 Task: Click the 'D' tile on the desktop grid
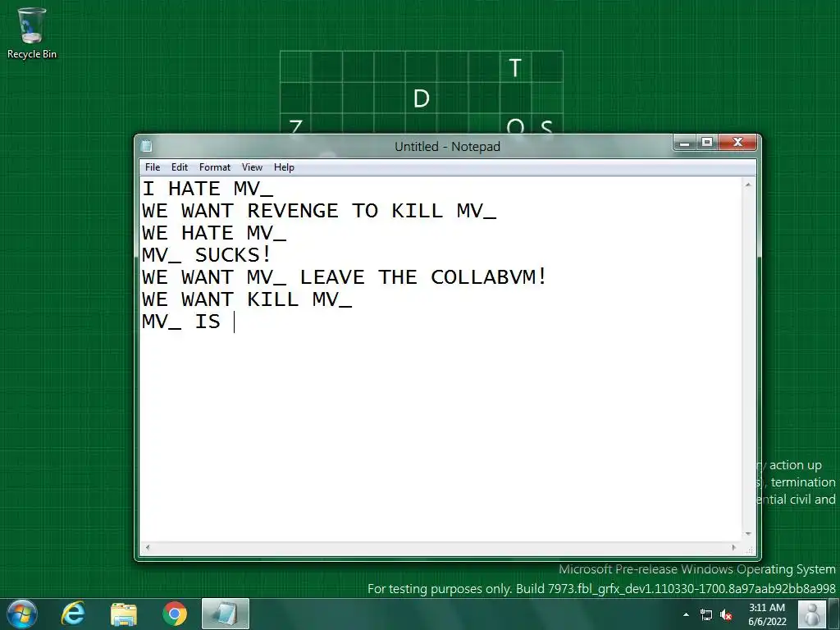tap(421, 98)
